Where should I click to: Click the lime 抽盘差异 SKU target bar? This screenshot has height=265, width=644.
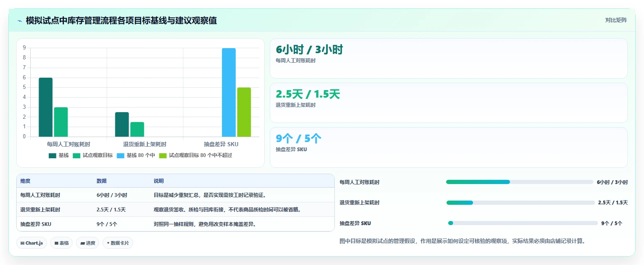tap(244, 112)
